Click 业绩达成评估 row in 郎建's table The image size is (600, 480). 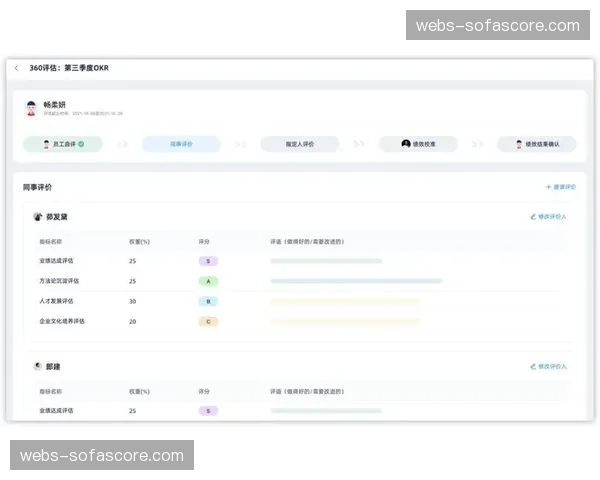[x=300, y=411]
